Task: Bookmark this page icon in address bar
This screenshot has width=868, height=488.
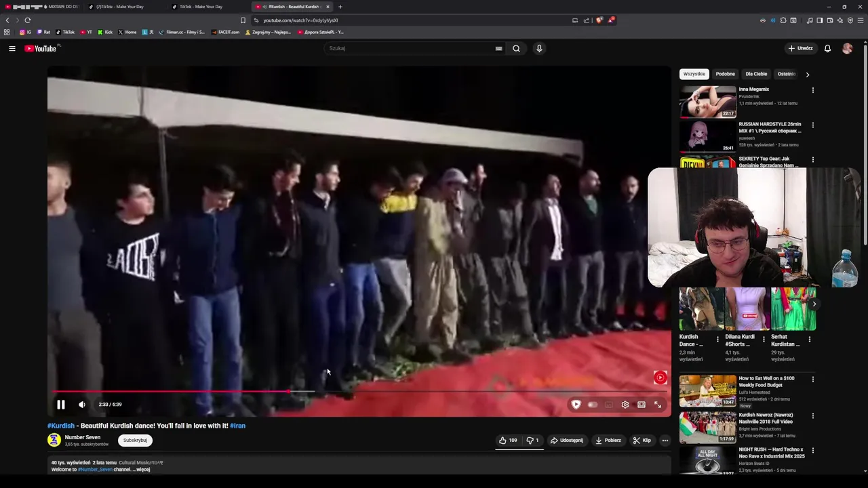Action: coord(243,20)
